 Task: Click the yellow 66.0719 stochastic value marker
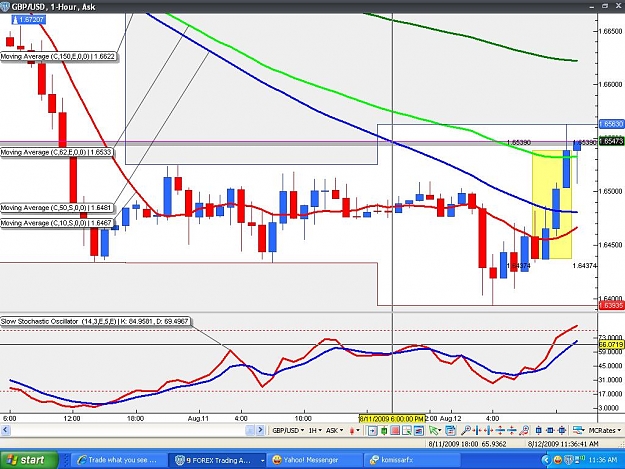tap(611, 344)
